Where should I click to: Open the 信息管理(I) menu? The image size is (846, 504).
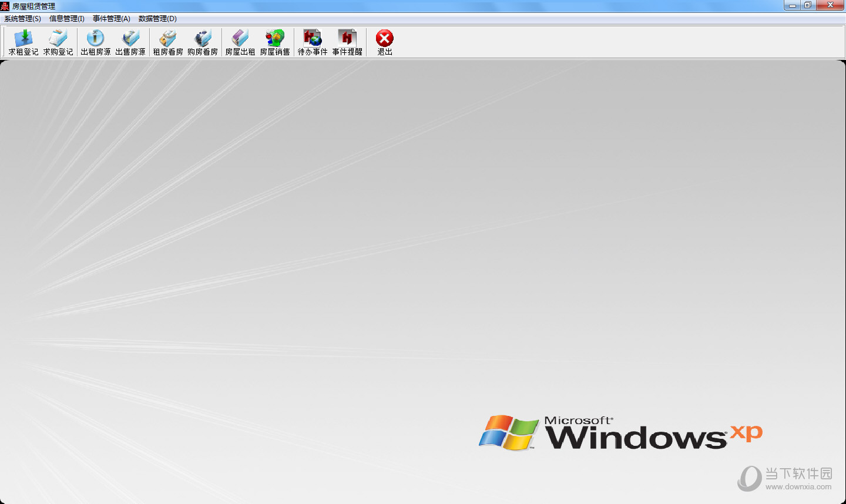[x=67, y=19]
